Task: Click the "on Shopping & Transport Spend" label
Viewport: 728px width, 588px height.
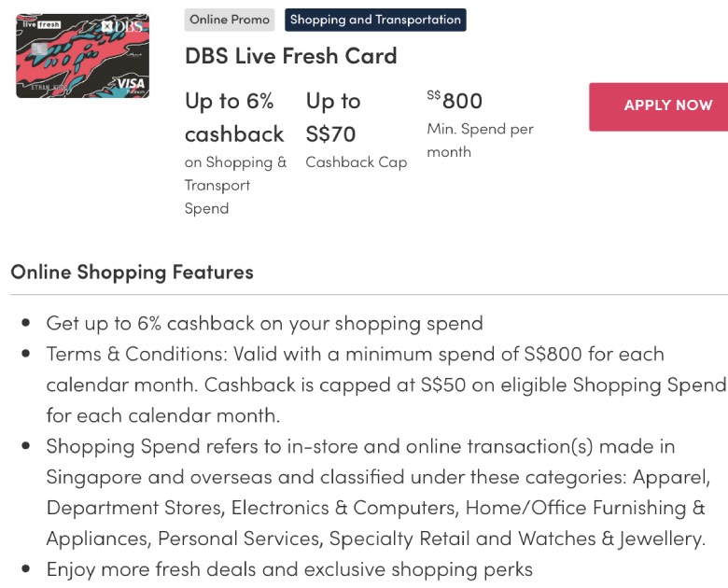Action: tap(235, 185)
